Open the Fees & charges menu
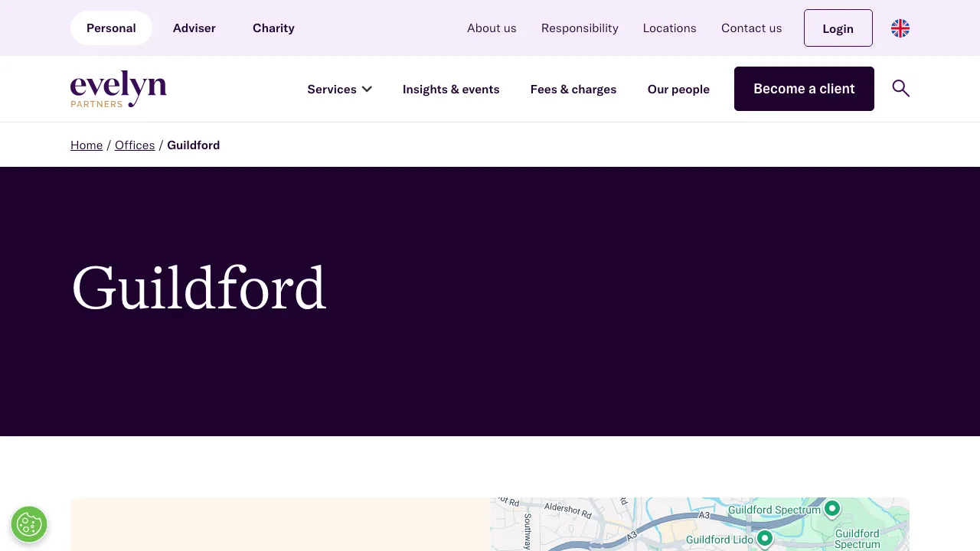This screenshot has width=980, height=551. click(x=573, y=89)
